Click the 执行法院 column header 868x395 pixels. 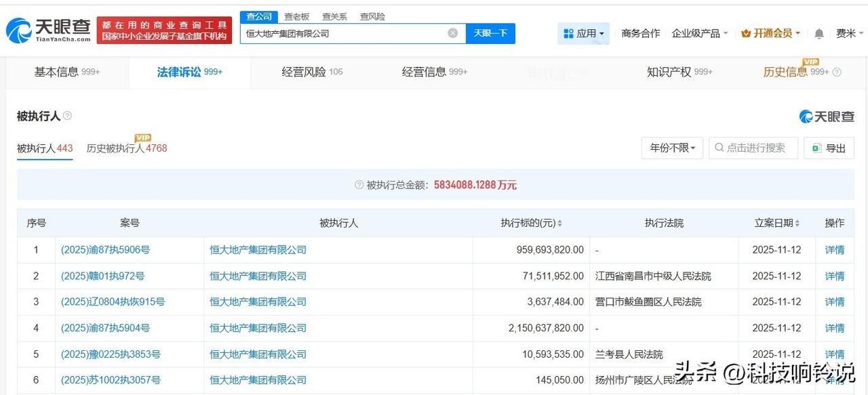pyautogui.click(x=664, y=224)
